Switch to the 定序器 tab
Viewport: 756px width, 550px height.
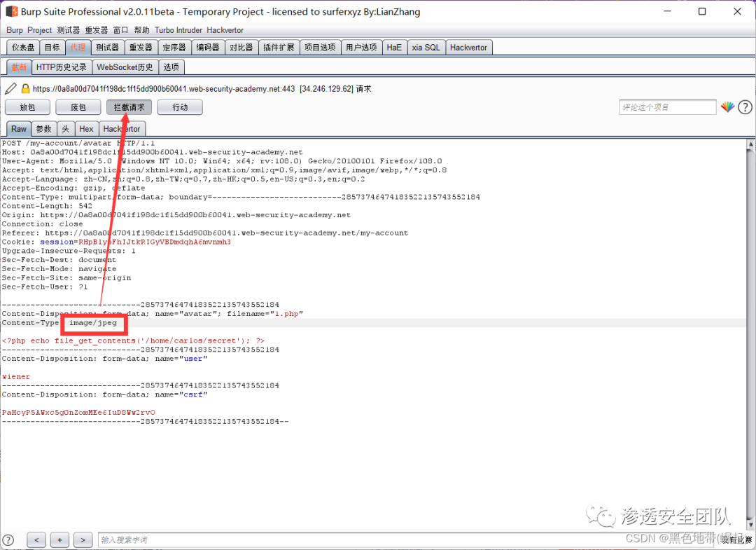point(174,47)
